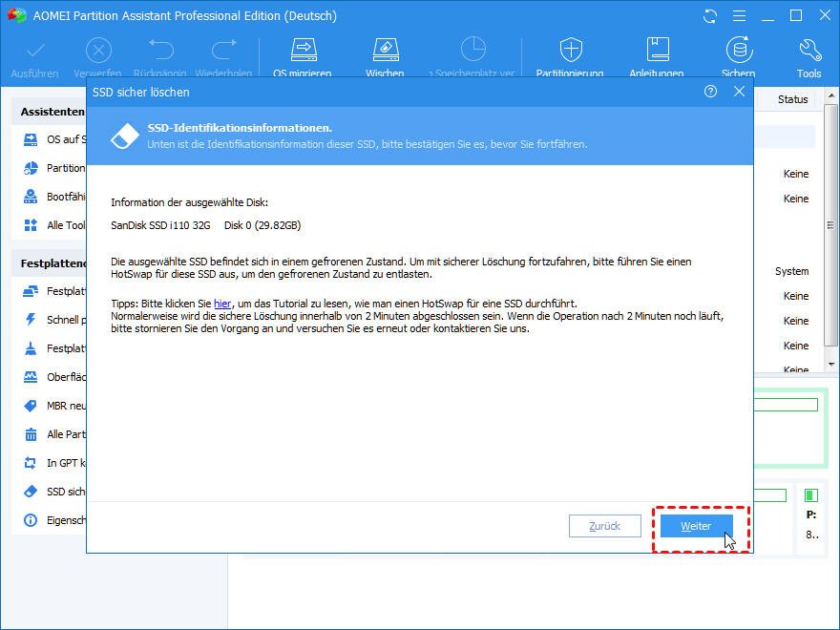The image size is (840, 630).
Task: Click the Weiter button
Action: point(696,526)
